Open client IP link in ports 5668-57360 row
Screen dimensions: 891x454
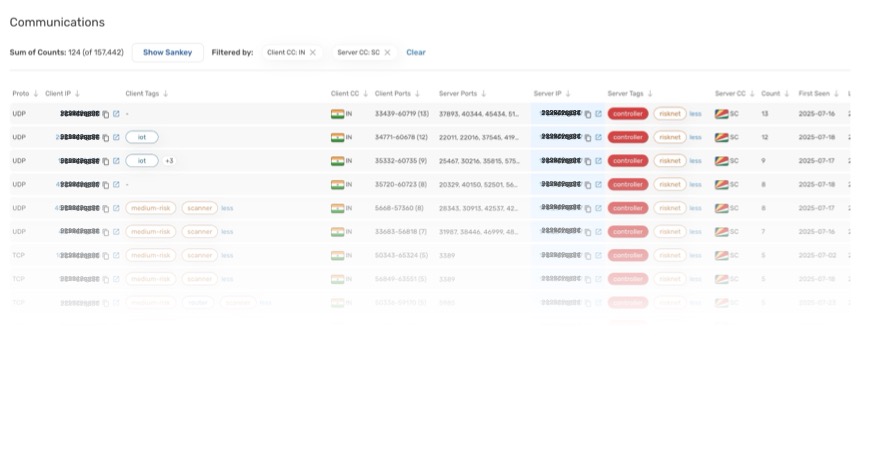116,209
